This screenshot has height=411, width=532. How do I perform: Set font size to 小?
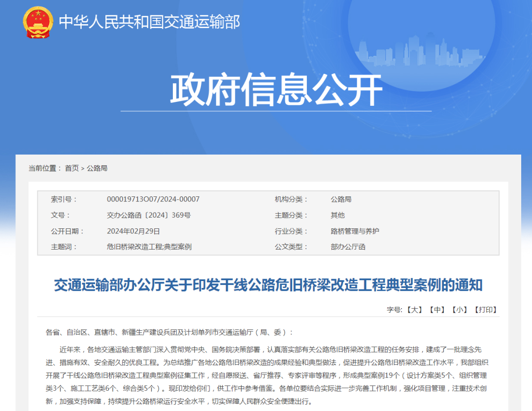pos(460,310)
